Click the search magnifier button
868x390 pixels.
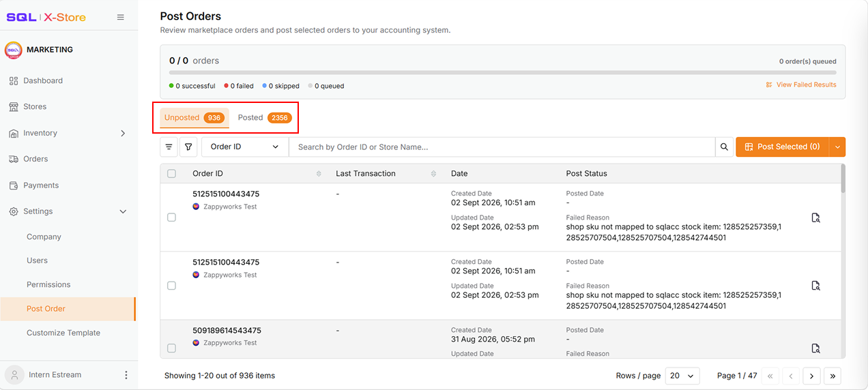[725, 147]
